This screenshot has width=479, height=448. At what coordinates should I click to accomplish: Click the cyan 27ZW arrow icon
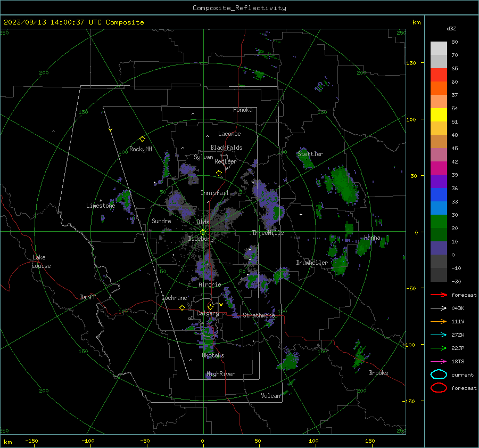pos(439,335)
